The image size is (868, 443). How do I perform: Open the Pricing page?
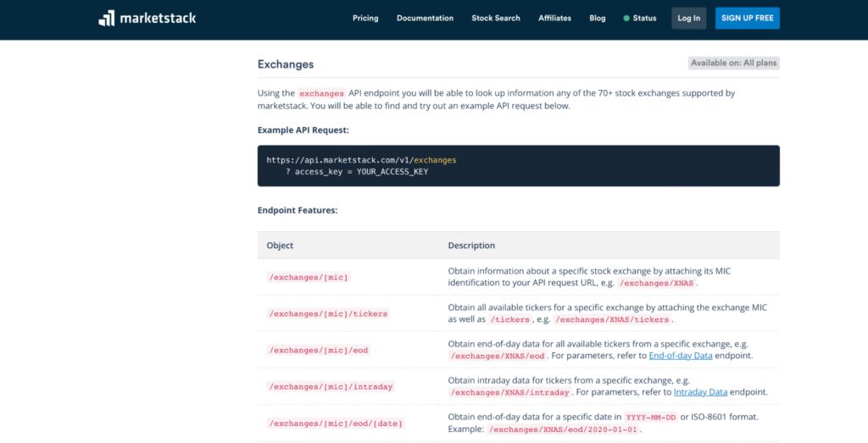click(x=365, y=19)
